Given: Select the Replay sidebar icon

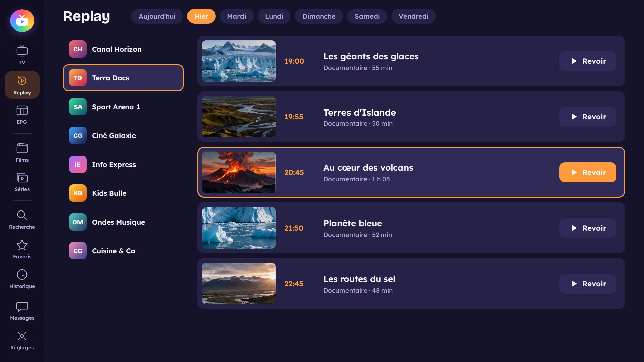Looking at the screenshot, I should click(x=22, y=80).
